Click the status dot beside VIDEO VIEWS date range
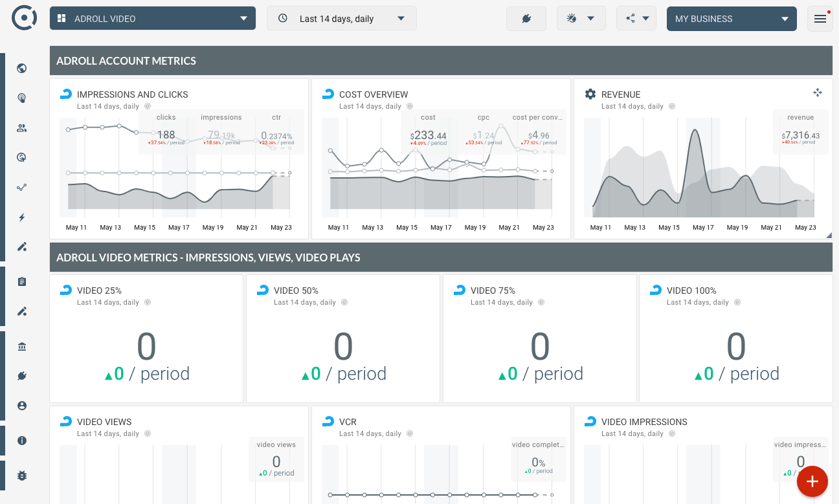Image resolution: width=839 pixels, height=504 pixels. 148,433
